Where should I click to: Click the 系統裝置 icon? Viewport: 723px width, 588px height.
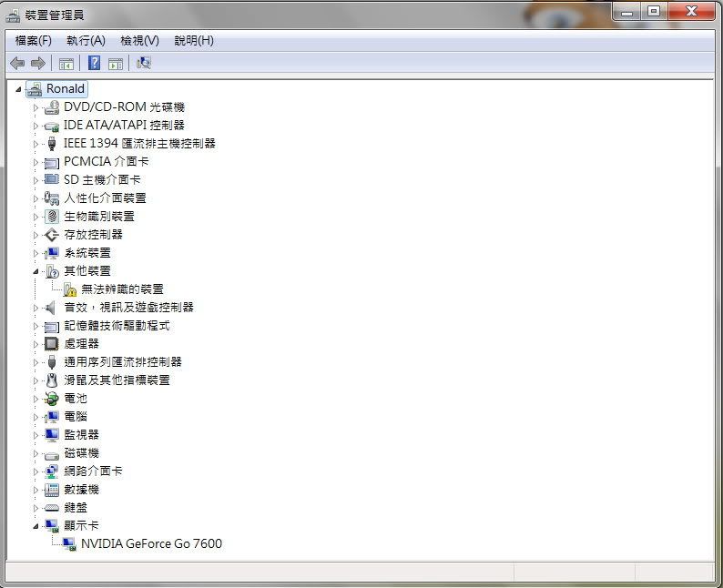coord(52,253)
